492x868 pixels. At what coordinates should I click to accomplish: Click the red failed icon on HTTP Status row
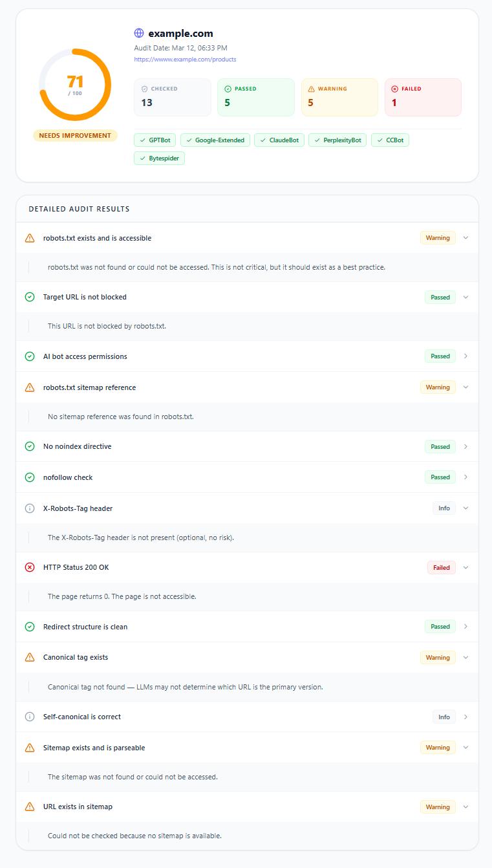pos(30,567)
